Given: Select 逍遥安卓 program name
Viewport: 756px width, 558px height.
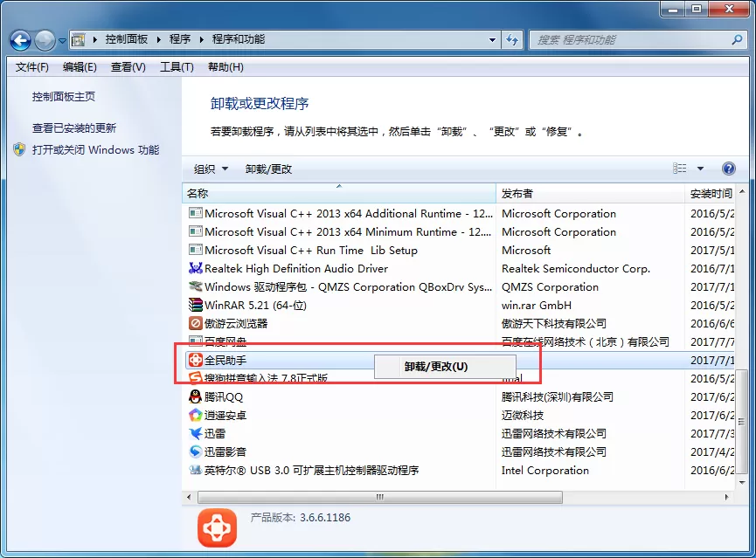Looking at the screenshot, I should pos(225,416).
